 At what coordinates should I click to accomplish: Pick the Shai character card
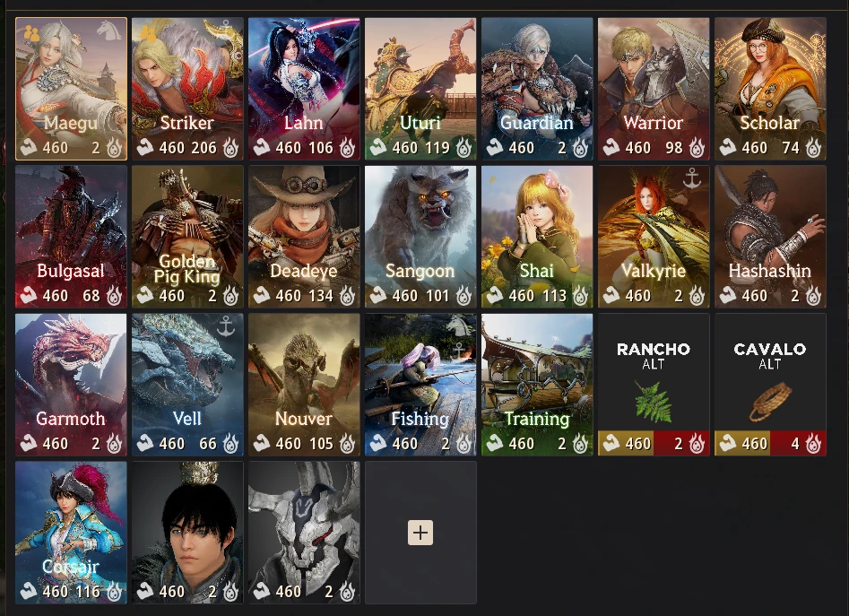click(537, 237)
